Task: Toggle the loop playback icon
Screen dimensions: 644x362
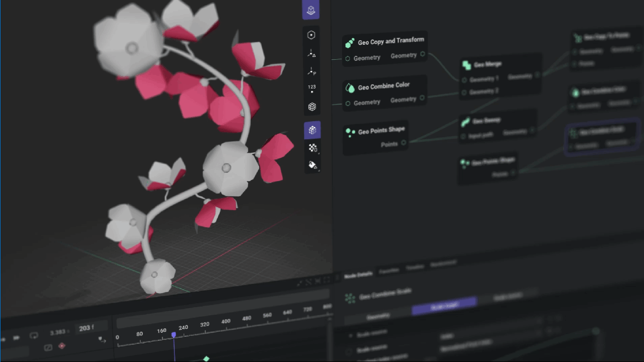Action: click(x=34, y=335)
